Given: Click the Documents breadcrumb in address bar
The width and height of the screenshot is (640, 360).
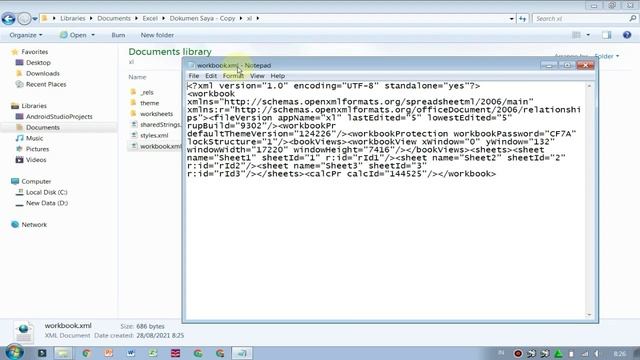Looking at the screenshot, I should [114, 18].
